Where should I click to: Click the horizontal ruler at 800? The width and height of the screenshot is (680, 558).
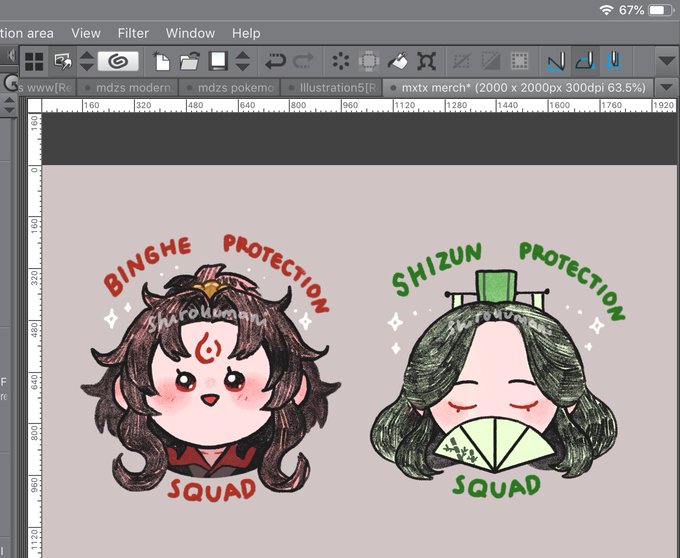[x=298, y=105]
